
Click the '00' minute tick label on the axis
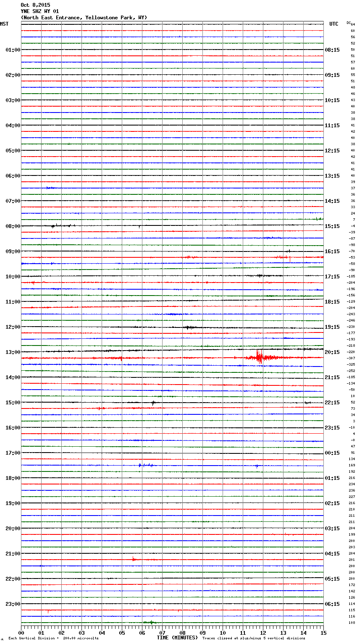(21, 633)
